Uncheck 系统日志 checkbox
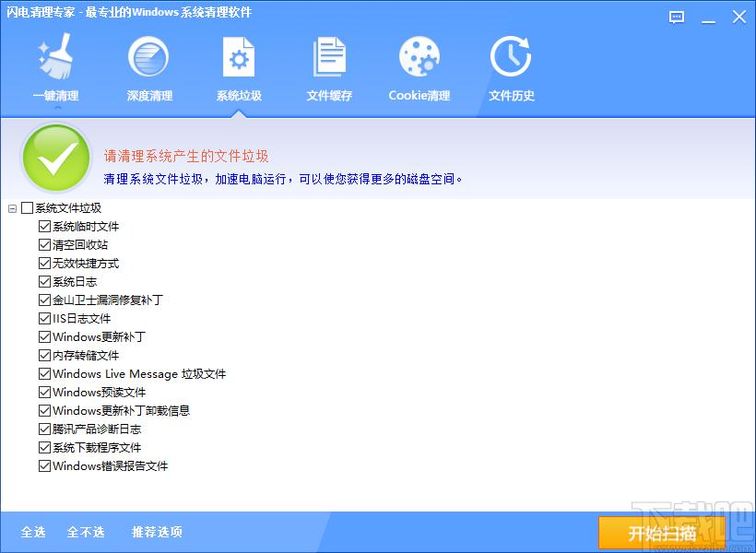 [44, 281]
